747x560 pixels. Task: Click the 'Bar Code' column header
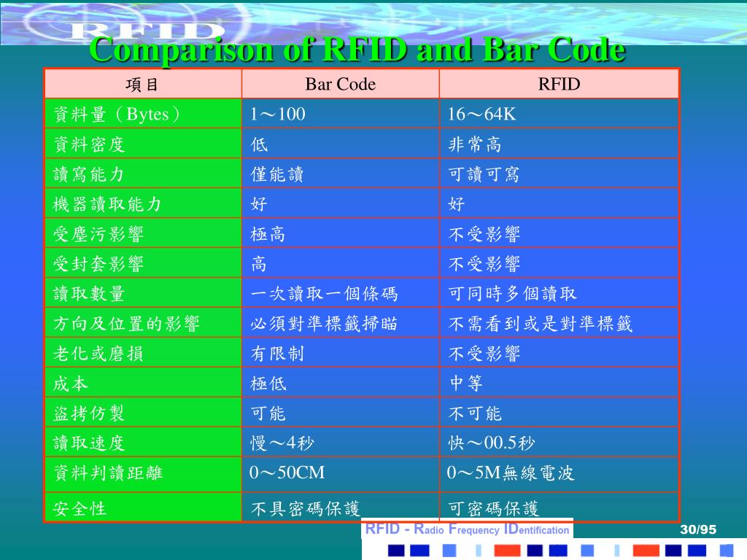pos(340,85)
